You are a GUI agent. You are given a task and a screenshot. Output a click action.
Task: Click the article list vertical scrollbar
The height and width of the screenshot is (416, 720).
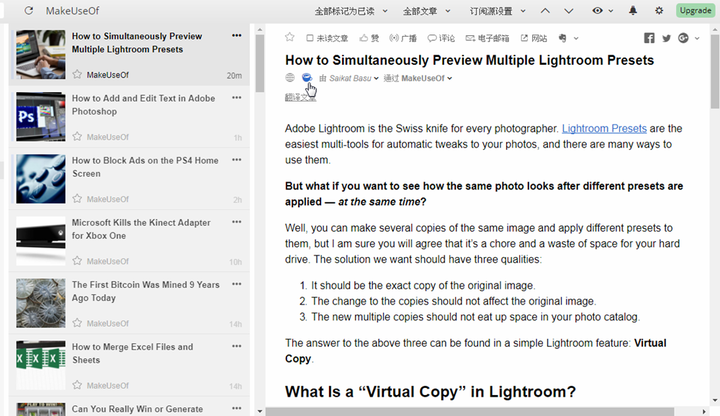pyautogui.click(x=260, y=64)
